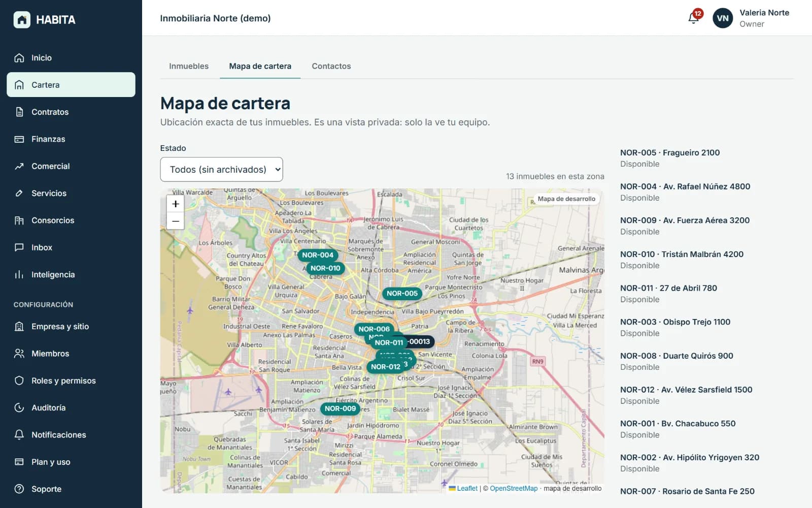Open the Auditoría history icon
Screen dimensions: 812x508
[x=19, y=408]
